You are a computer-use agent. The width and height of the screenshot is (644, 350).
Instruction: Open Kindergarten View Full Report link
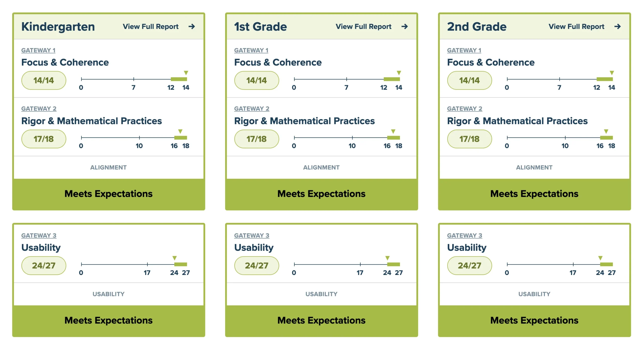[x=150, y=26]
